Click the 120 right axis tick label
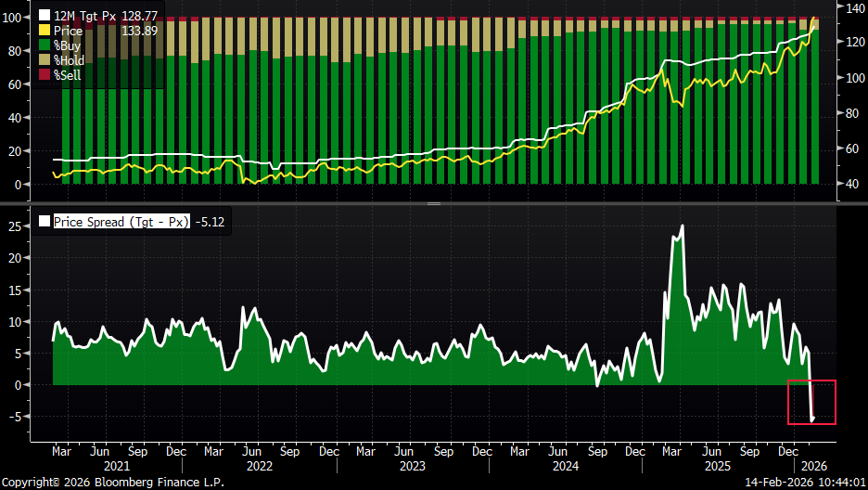 (x=856, y=42)
